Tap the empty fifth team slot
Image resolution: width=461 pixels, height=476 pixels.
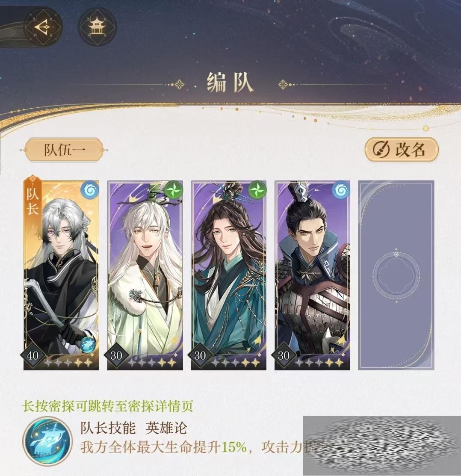click(x=396, y=275)
